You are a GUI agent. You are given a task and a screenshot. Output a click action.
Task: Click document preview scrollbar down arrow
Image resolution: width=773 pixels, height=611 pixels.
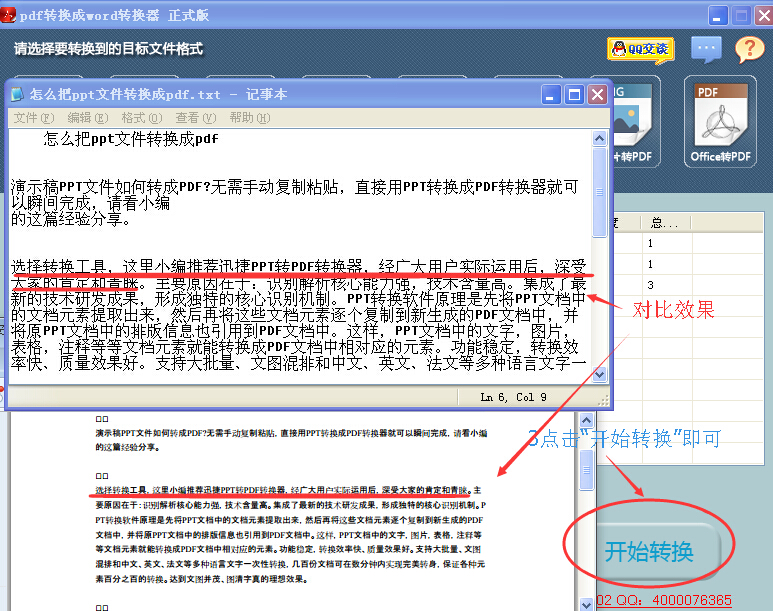[x=586, y=604]
